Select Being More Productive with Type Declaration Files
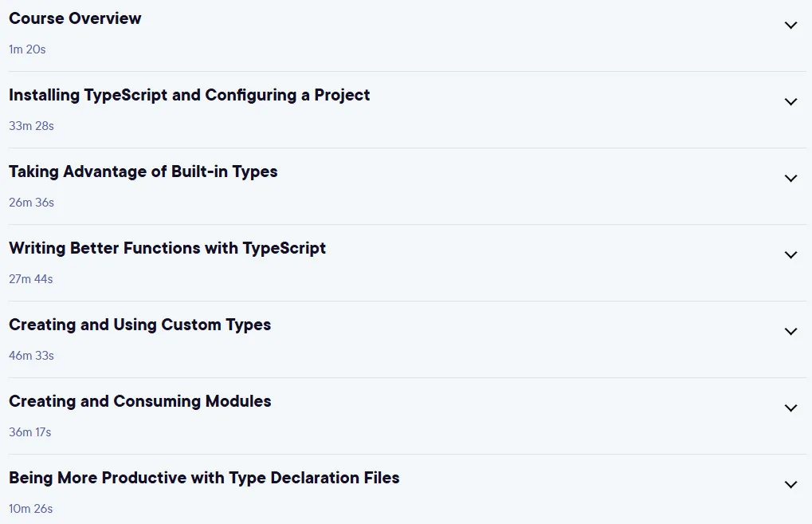Viewport: 812px width, 524px height. click(x=204, y=478)
